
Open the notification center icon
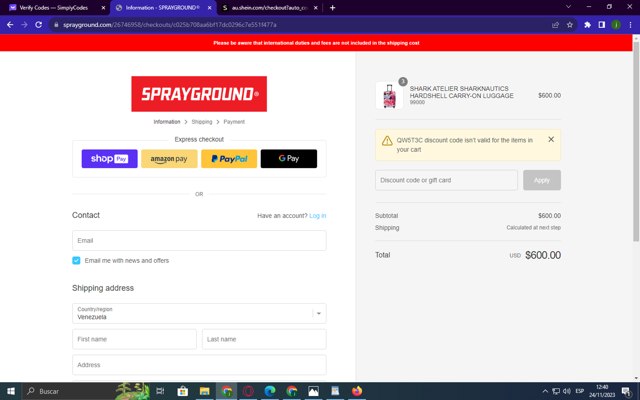pyautogui.click(x=626, y=391)
